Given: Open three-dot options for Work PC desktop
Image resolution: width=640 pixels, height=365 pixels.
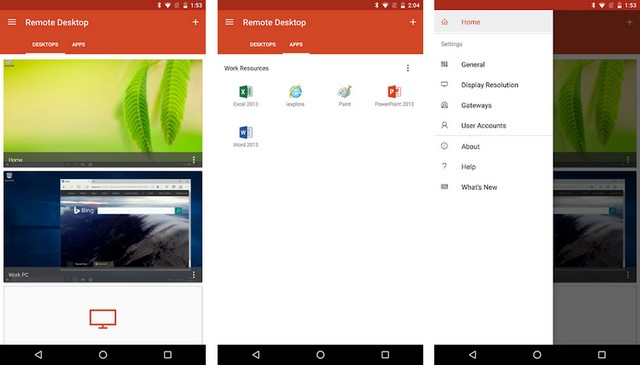Looking at the screenshot, I should (194, 275).
